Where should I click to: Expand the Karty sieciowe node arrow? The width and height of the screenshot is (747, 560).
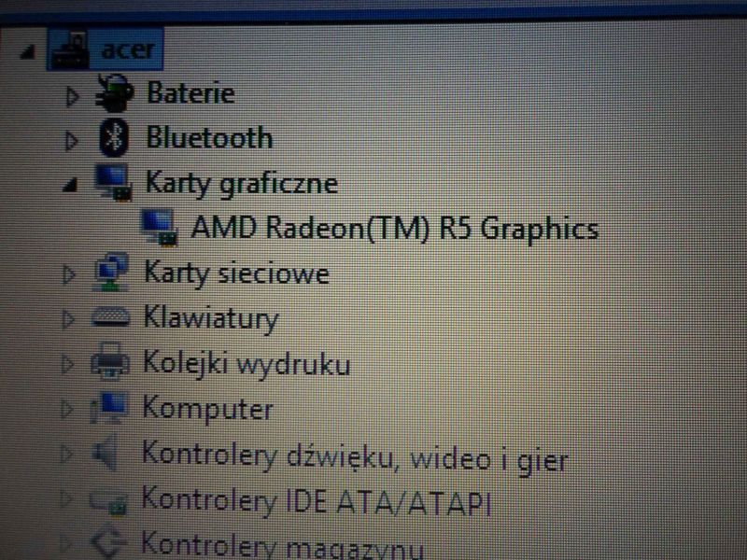tap(68, 274)
